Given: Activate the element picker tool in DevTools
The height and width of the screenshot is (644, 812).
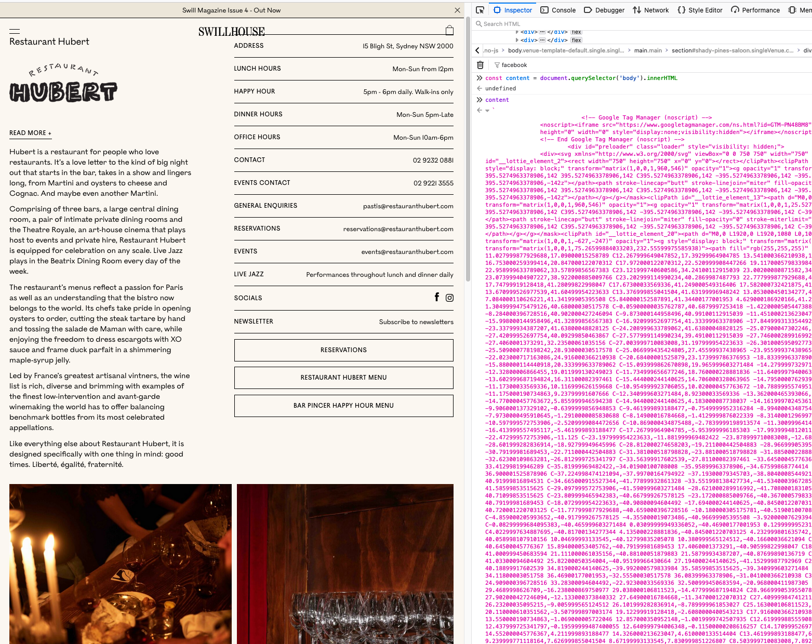Looking at the screenshot, I should (480, 10).
